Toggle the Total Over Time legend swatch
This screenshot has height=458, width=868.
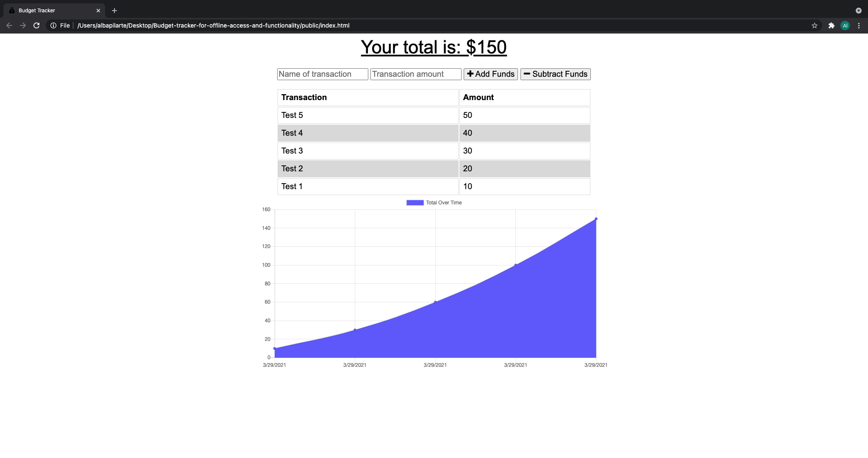(x=415, y=203)
